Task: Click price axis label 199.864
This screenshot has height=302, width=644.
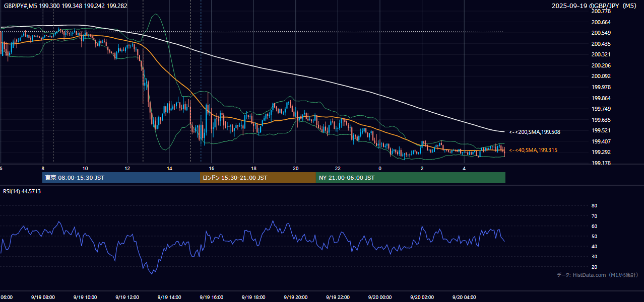Action: pyautogui.click(x=601, y=98)
